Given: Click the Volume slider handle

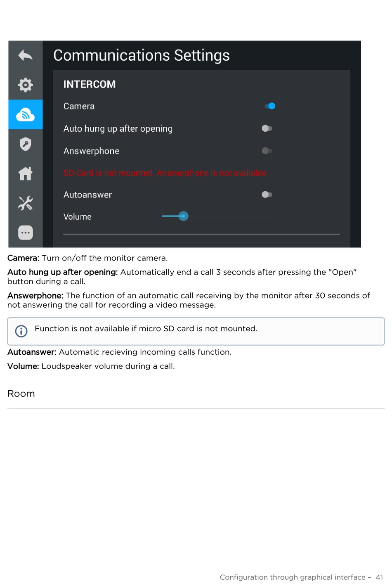Looking at the screenshot, I should pos(184,216).
